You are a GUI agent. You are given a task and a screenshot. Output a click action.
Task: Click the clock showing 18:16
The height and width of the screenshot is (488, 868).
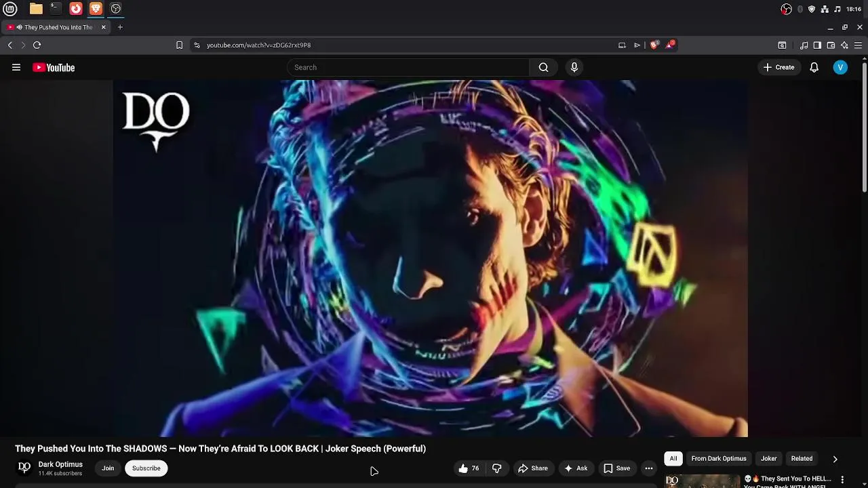(x=854, y=9)
